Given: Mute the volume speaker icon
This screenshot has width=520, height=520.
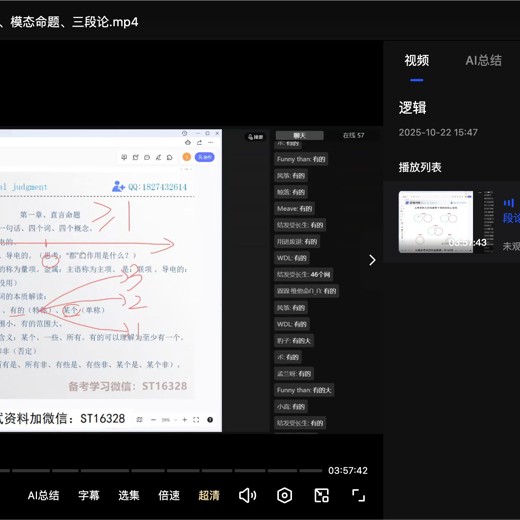Looking at the screenshot, I should click(x=248, y=495).
